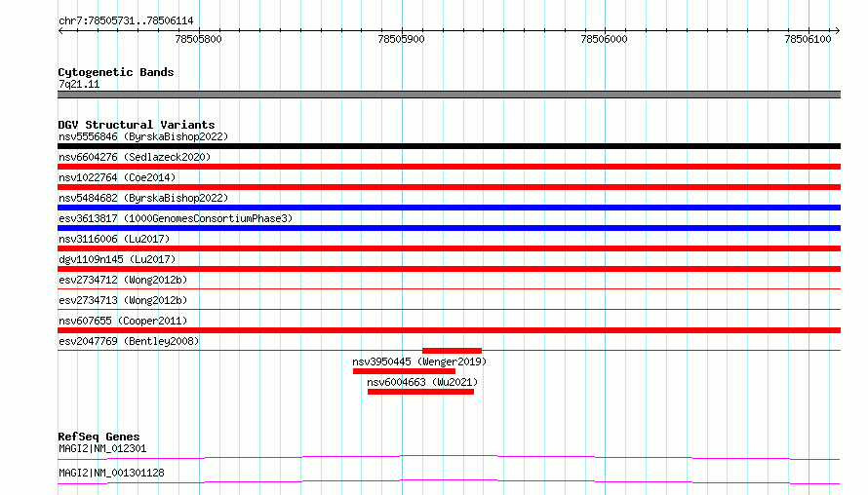Open variant esv2734713 (Wong2012b) label

[x=123, y=300]
